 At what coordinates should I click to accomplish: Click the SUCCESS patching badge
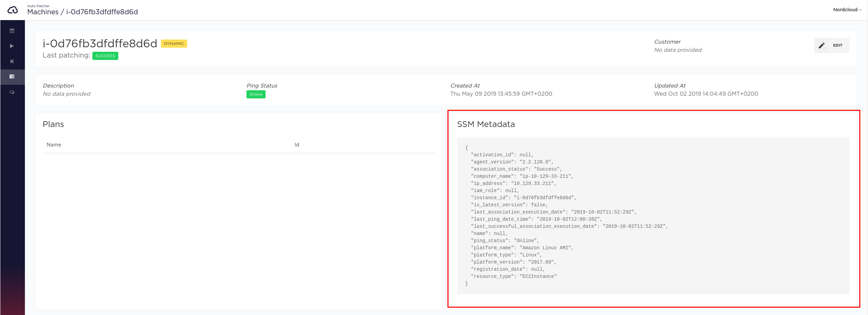pyautogui.click(x=105, y=56)
